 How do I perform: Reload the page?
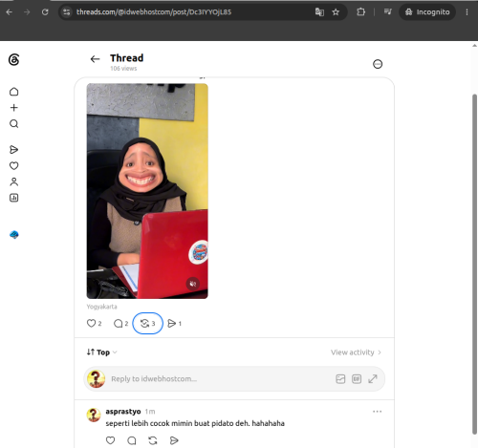(x=45, y=12)
